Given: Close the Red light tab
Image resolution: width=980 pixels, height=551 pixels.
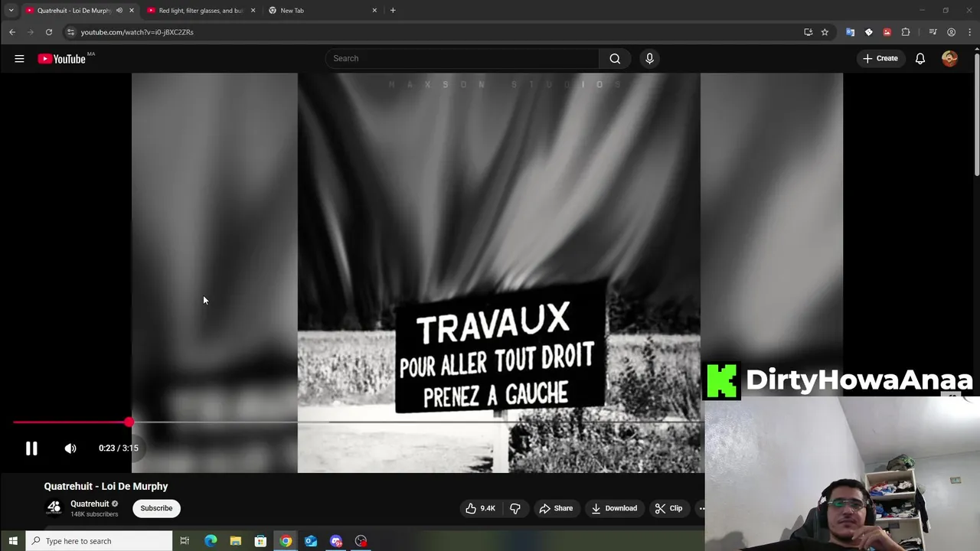Looking at the screenshot, I should click(253, 11).
